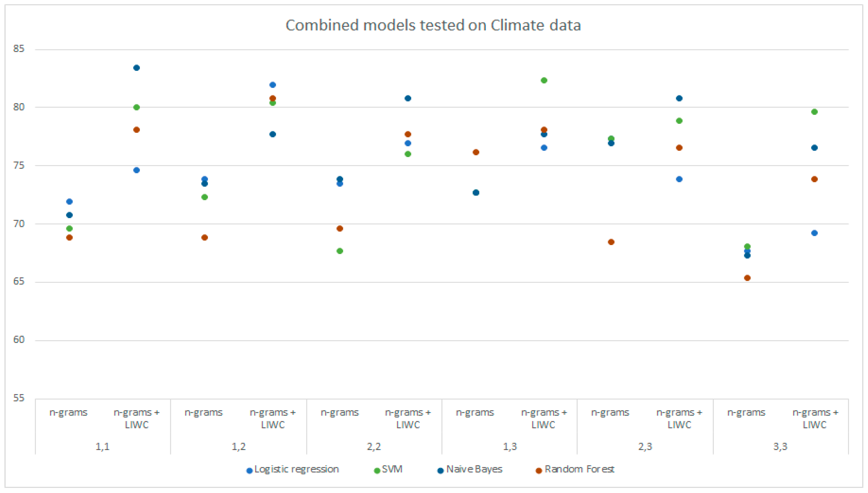
Task: Click the 'n-grams + LIWC' label under group 2,3
Action: coord(679,419)
